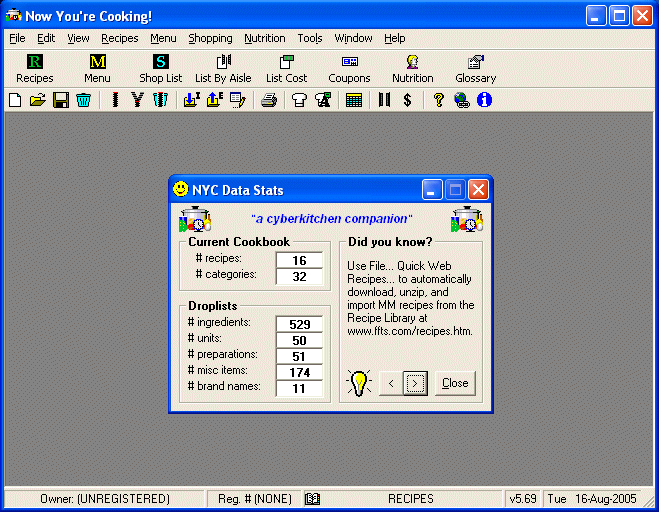Open the Coupons icon
659x512 pixels.
point(349,68)
